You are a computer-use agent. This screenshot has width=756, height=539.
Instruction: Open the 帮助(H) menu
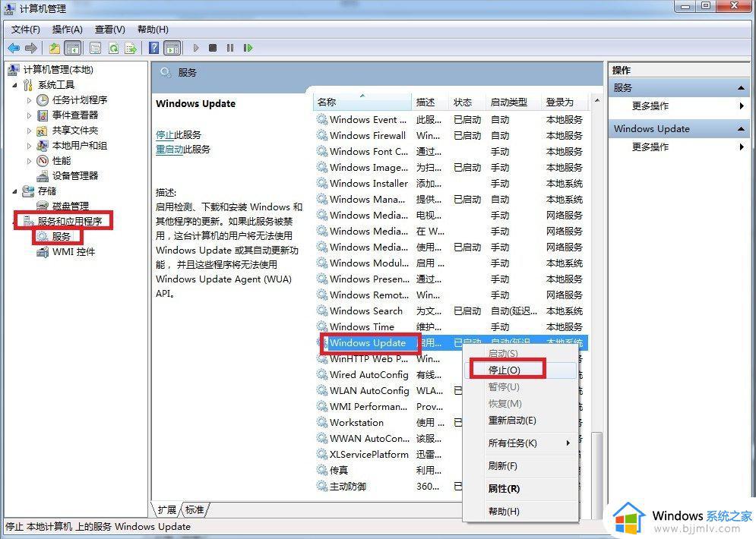153,30
